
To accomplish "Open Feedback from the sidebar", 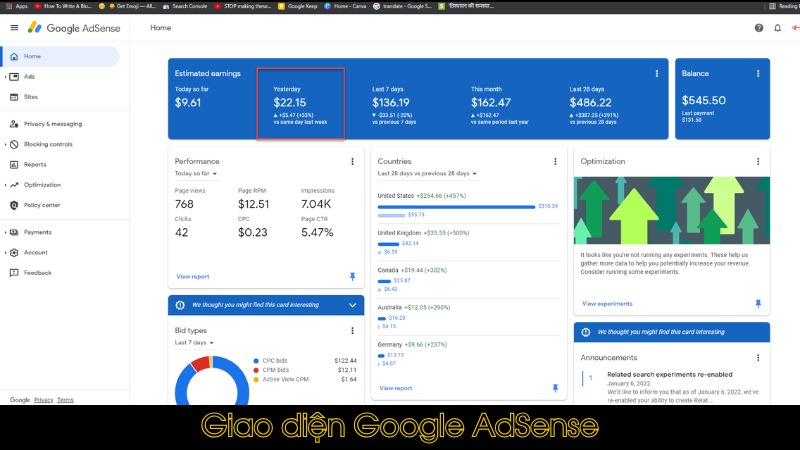I will (x=37, y=273).
